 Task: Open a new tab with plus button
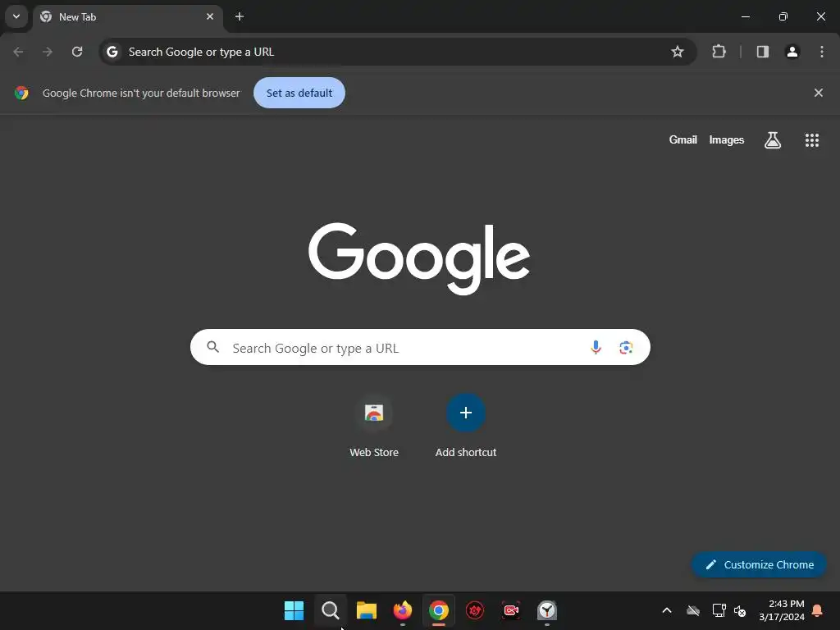[240, 16]
